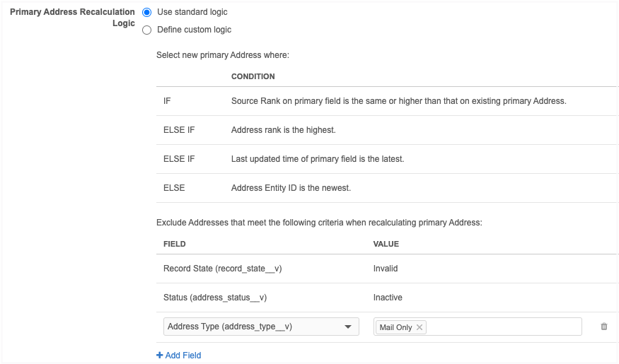Click the VALUE column header
Image resolution: width=619 pixels, height=364 pixels.
[386, 244]
